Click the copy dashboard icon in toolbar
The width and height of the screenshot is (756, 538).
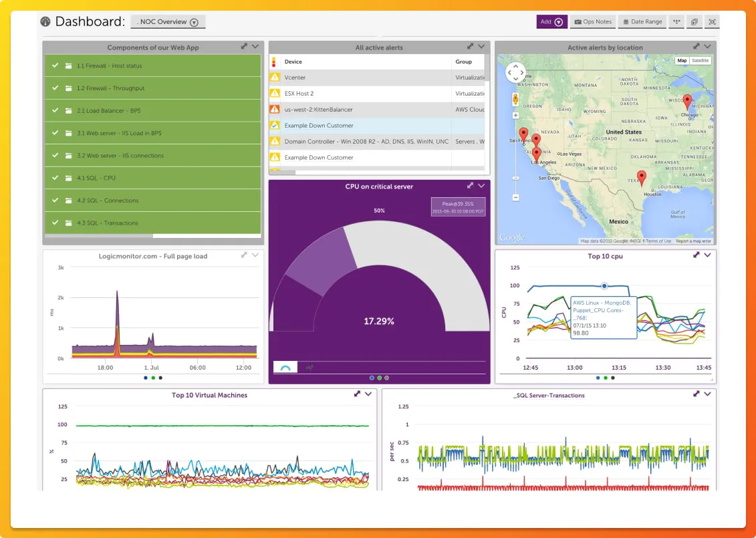(695, 21)
